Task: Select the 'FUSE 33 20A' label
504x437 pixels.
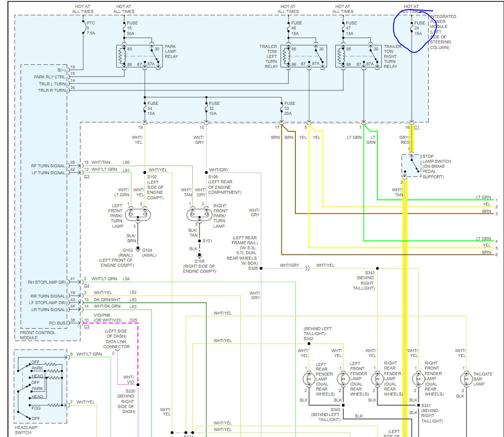Action: click(x=289, y=108)
